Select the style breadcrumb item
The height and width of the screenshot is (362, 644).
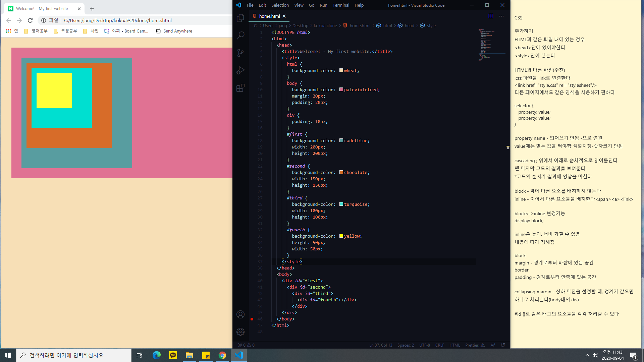pyautogui.click(x=431, y=26)
